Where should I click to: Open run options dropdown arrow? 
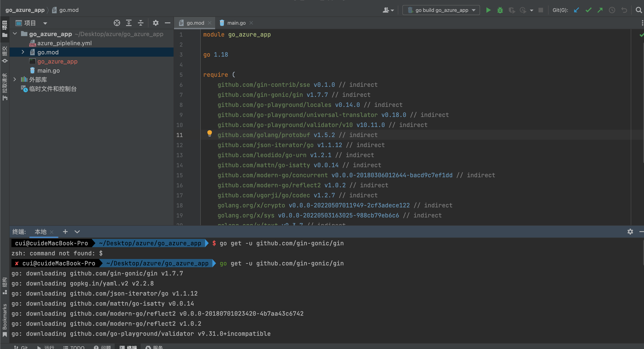tap(532, 10)
